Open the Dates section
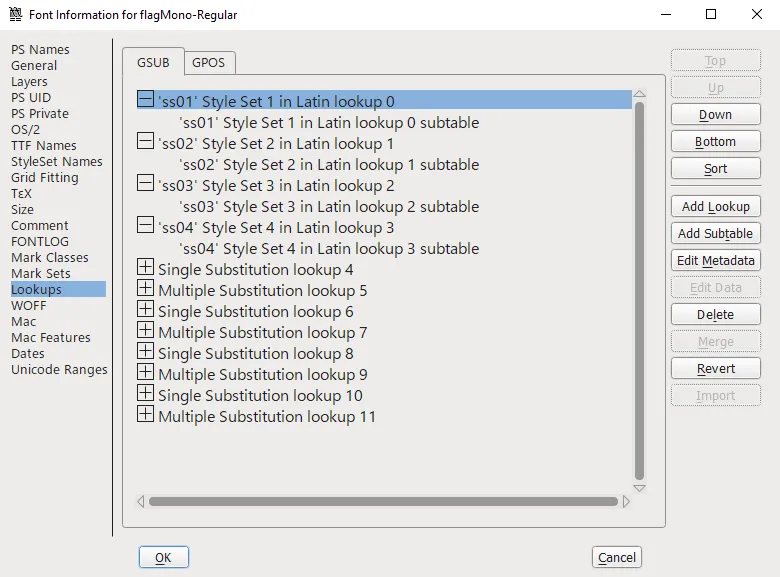Image resolution: width=780 pixels, height=577 pixels. click(28, 354)
